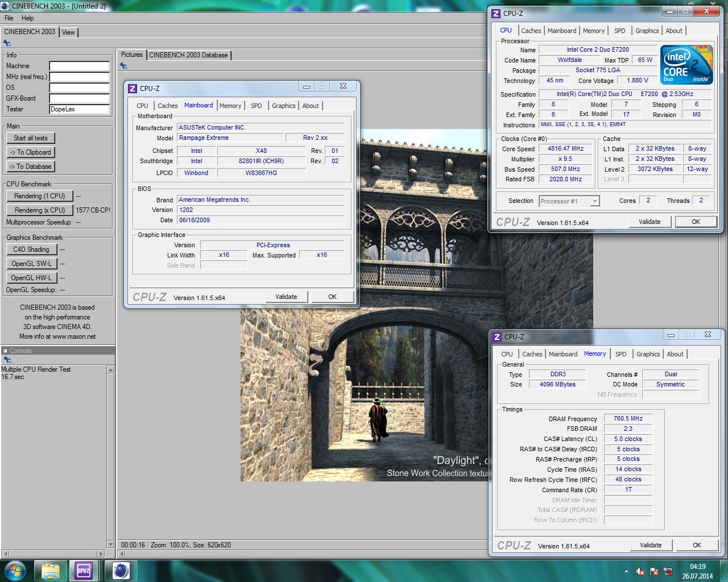
Task: Open About tab in Memory CPU-Z window
Action: point(675,354)
